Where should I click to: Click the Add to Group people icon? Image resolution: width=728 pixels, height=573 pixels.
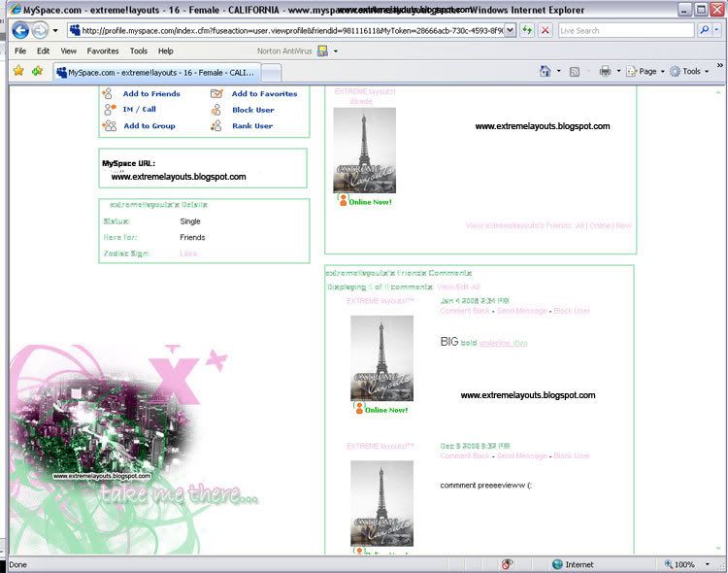[x=110, y=125]
